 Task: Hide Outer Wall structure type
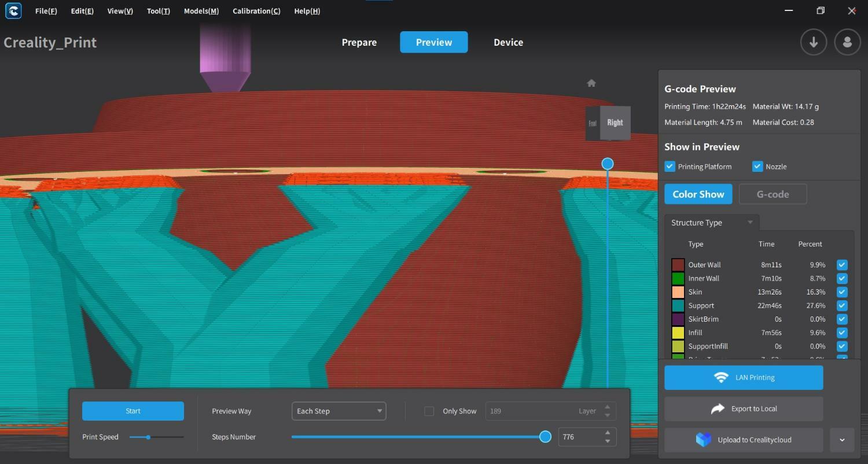842,265
